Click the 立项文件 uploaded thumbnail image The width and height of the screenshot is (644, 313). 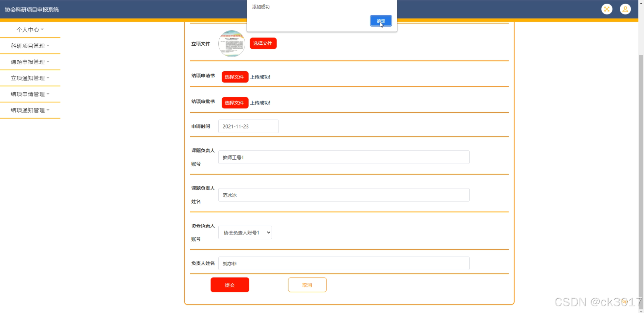coord(232,44)
